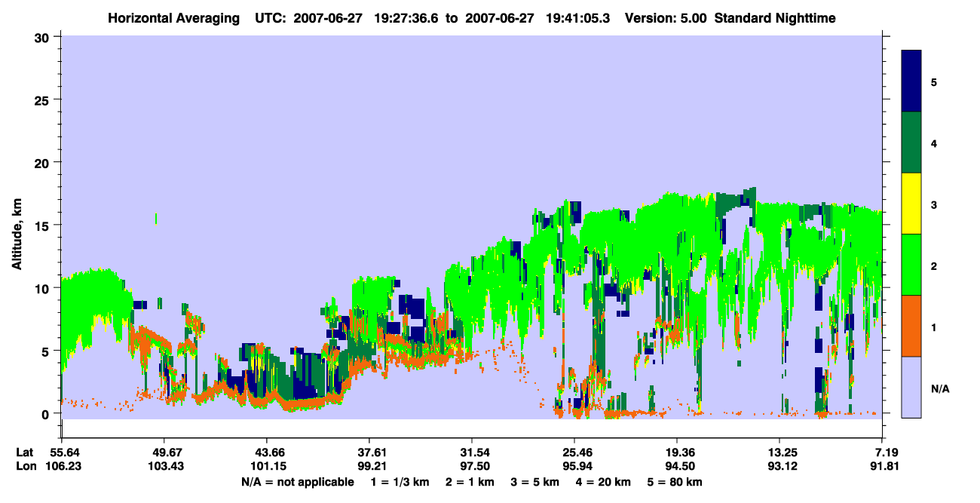Click the legend text '5 = 80 km'
Viewport: 980px width, 503px height.
(675, 482)
